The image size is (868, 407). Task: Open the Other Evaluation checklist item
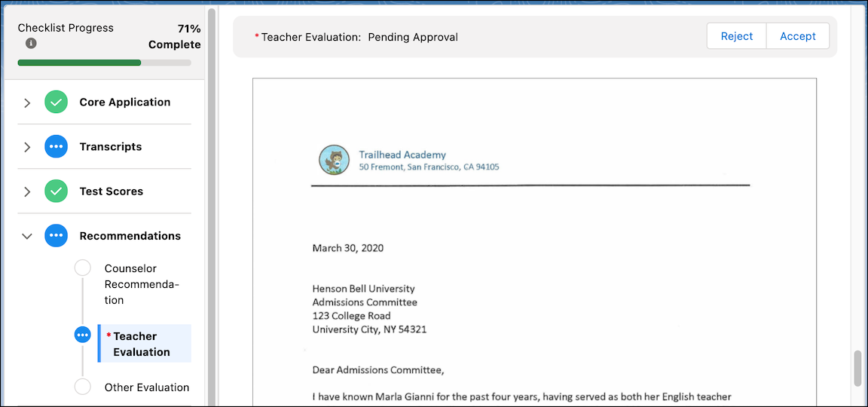click(146, 387)
